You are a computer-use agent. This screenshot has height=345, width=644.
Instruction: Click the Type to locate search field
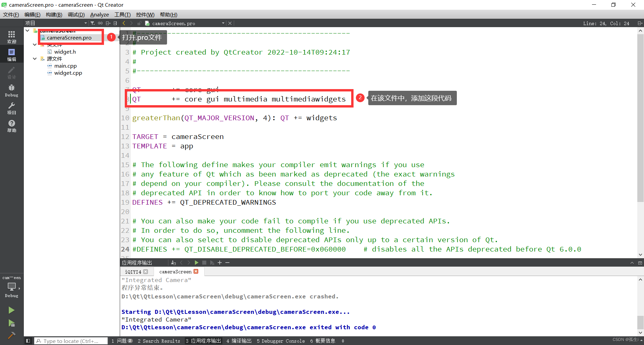point(71,341)
